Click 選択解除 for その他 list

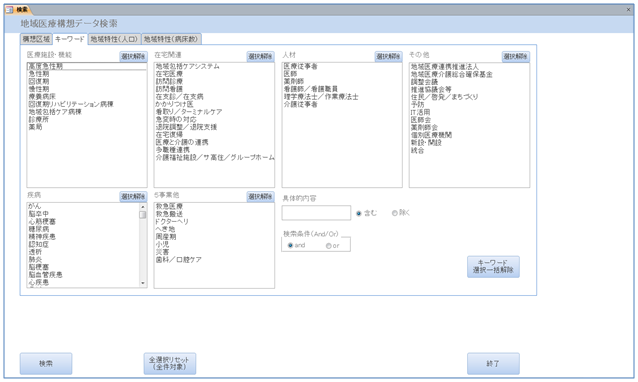[516, 57]
